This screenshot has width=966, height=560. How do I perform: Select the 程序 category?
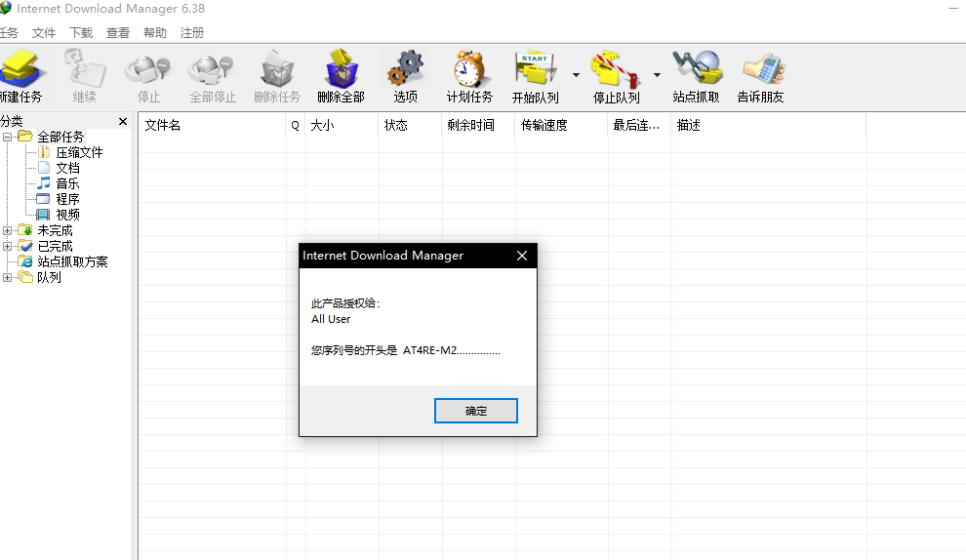[67, 199]
